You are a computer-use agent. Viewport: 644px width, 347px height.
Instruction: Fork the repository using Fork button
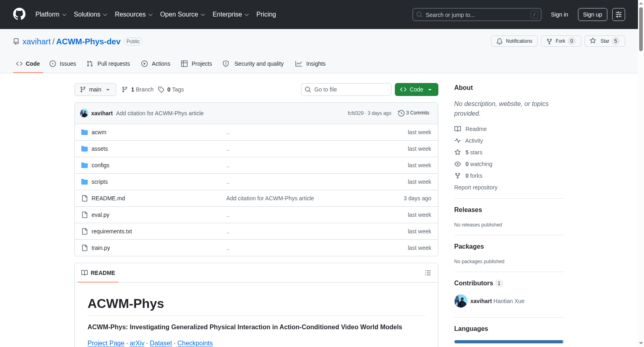tap(561, 41)
